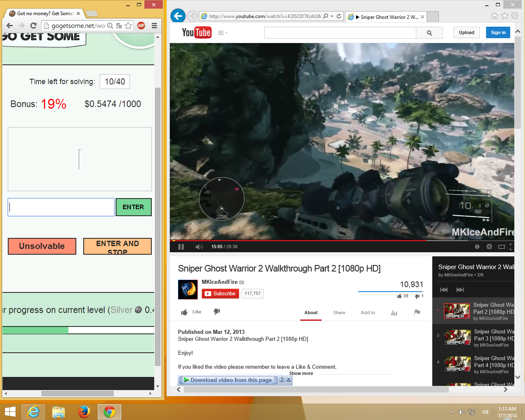Open the Add to menu
The width and height of the screenshot is (525, 420).
click(x=368, y=313)
